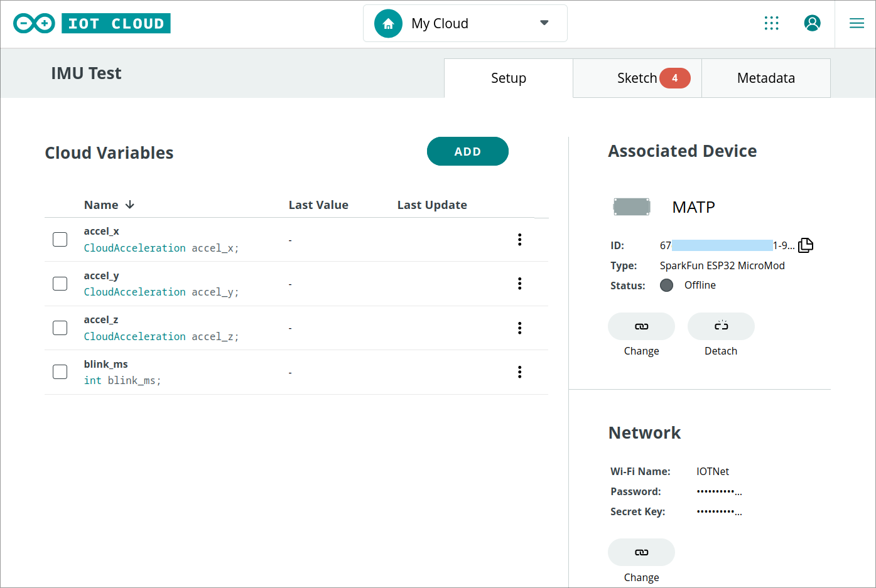Copy the device ID with copy icon

pyautogui.click(x=805, y=245)
